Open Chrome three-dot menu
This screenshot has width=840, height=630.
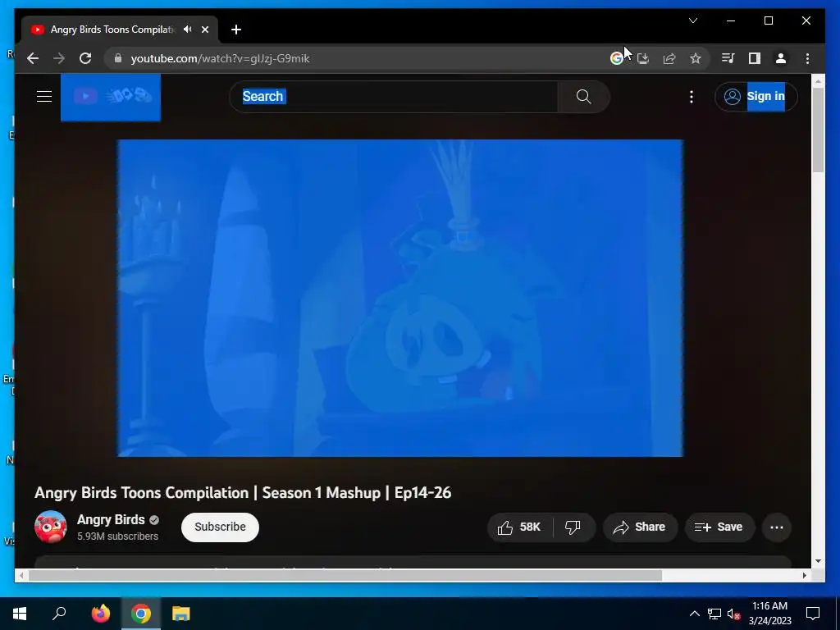(807, 58)
